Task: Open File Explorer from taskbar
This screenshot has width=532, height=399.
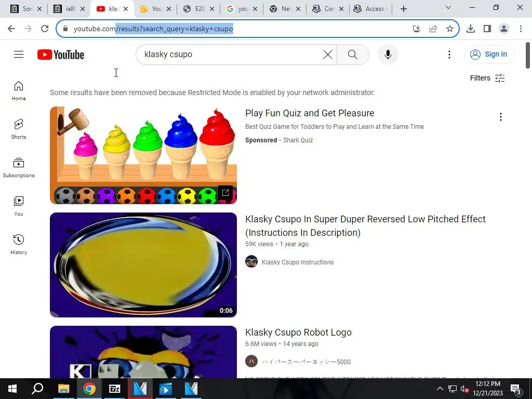Action: click(x=63, y=389)
